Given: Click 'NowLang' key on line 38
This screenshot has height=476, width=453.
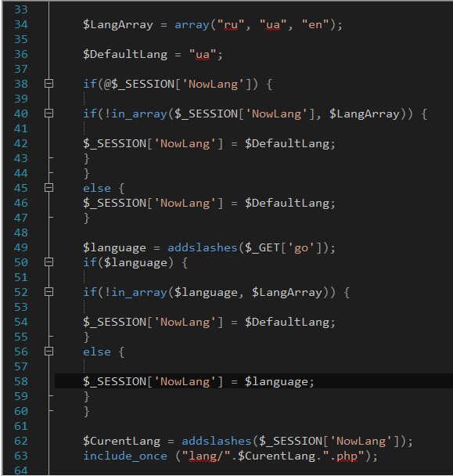Looking at the screenshot, I should 214,84.
